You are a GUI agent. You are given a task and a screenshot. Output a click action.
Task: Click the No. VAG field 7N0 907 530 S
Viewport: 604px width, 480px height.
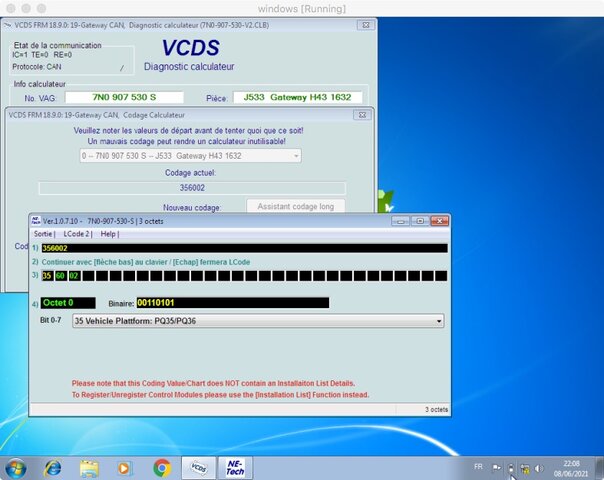(124, 97)
